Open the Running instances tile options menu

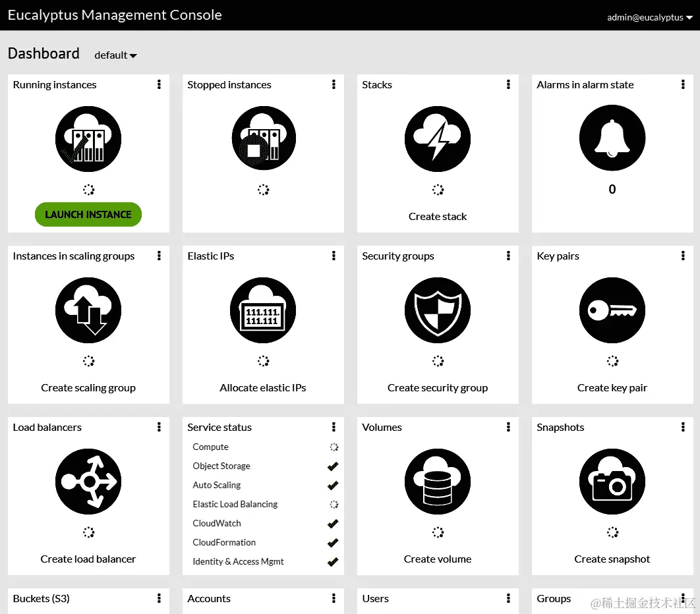point(159,84)
